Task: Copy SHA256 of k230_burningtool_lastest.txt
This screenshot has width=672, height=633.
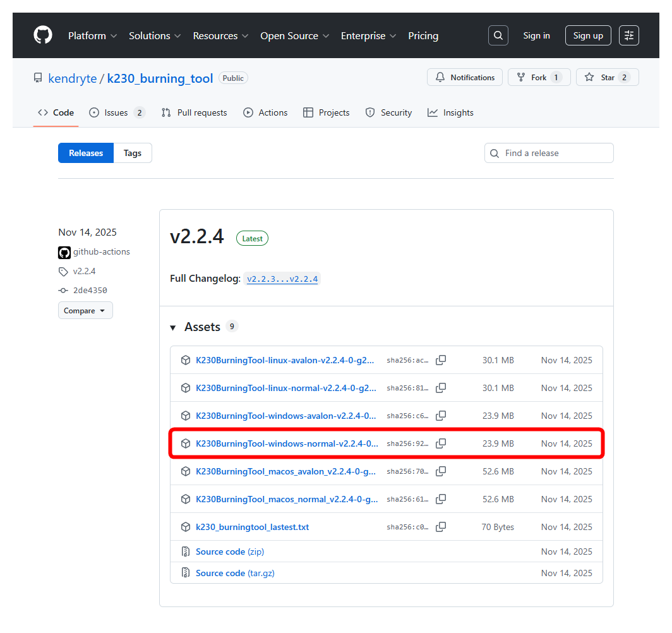Action: [x=441, y=527]
